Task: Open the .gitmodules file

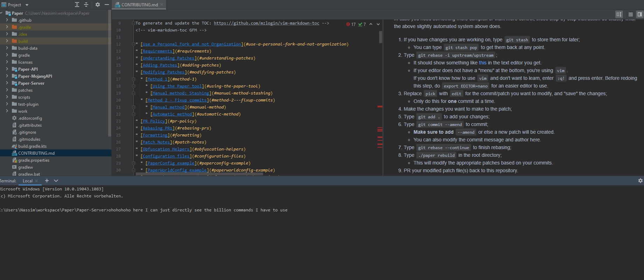Action: click(x=29, y=139)
